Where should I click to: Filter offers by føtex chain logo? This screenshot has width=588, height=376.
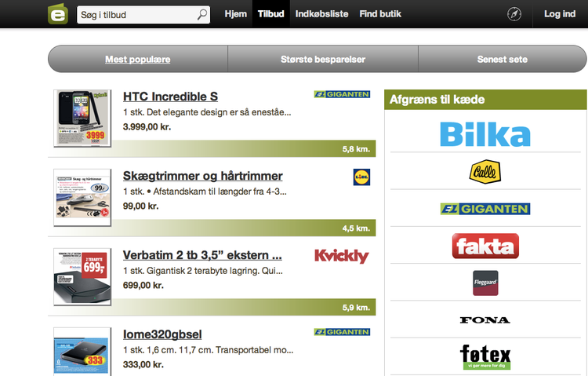click(x=485, y=357)
